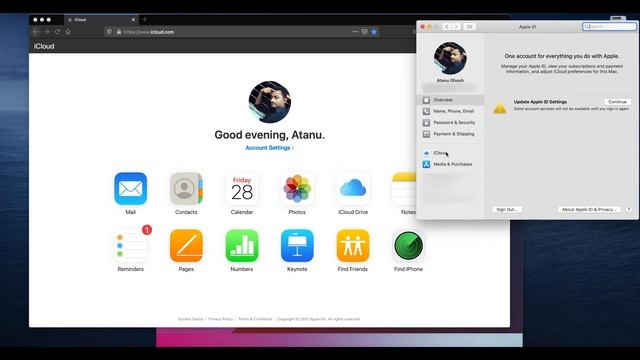Open the Pages app icon

click(186, 246)
